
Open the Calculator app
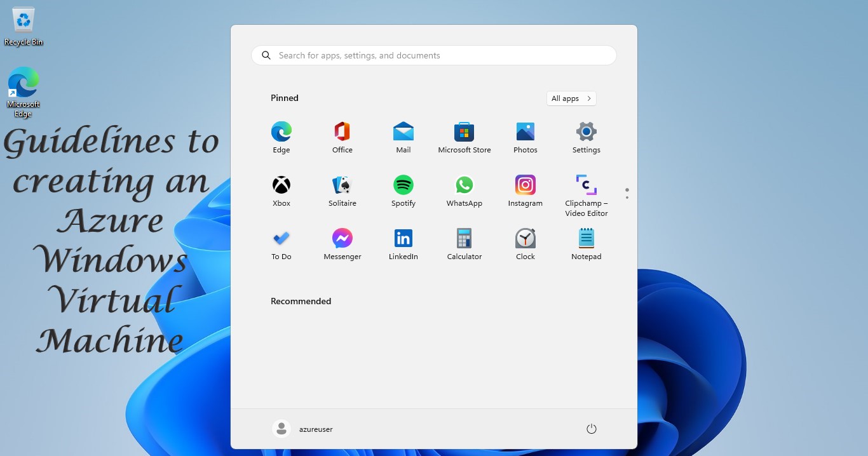pyautogui.click(x=464, y=244)
